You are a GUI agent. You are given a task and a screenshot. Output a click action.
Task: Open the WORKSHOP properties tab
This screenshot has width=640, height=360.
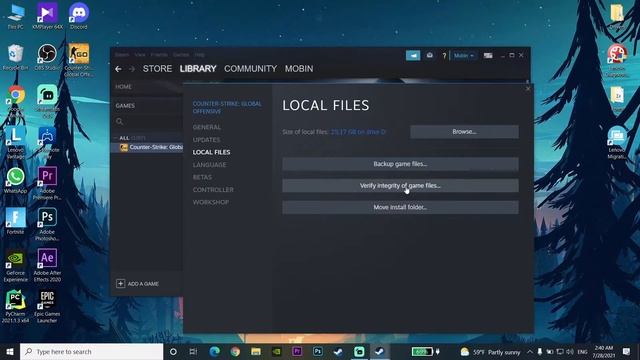pos(211,202)
